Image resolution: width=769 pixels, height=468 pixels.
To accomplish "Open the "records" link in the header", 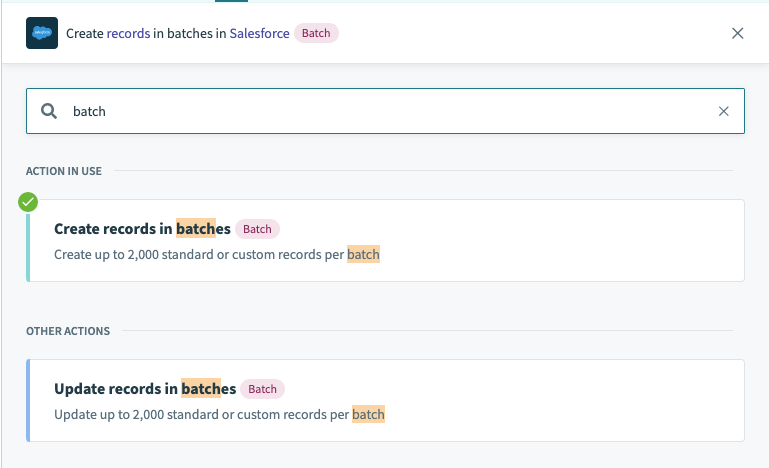I will [x=130, y=33].
